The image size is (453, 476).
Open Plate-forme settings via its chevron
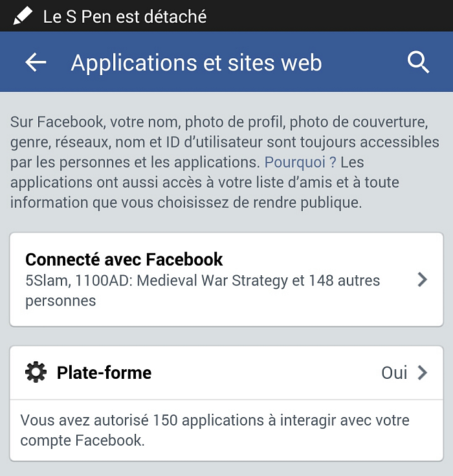[x=423, y=372]
